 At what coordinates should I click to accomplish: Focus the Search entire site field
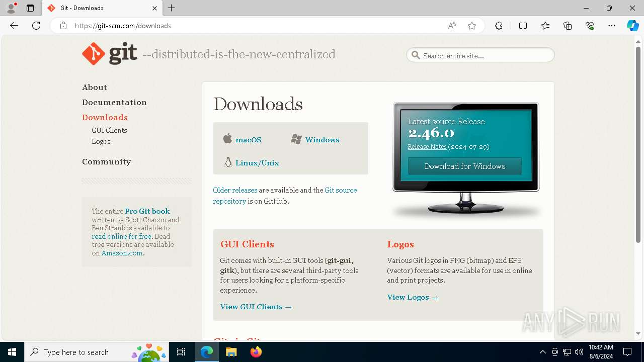[480, 55]
